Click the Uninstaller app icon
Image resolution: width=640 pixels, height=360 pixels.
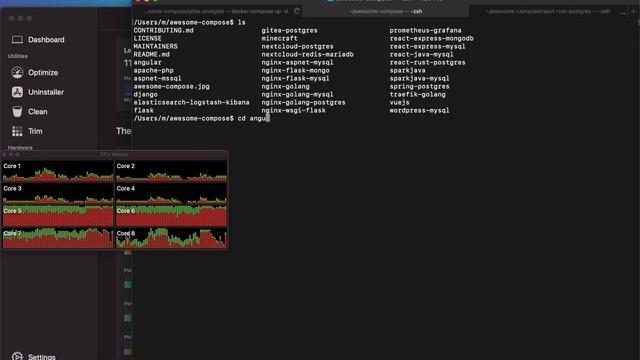pos(17,92)
